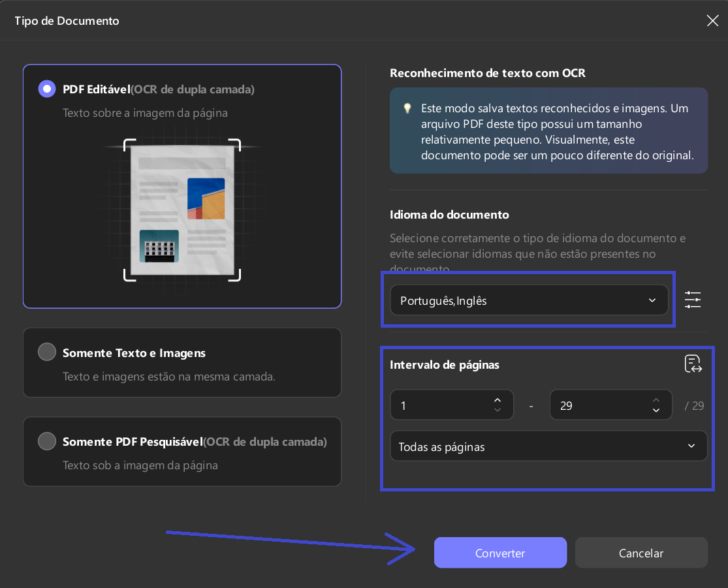Increase the start page with up arrow

point(498,400)
